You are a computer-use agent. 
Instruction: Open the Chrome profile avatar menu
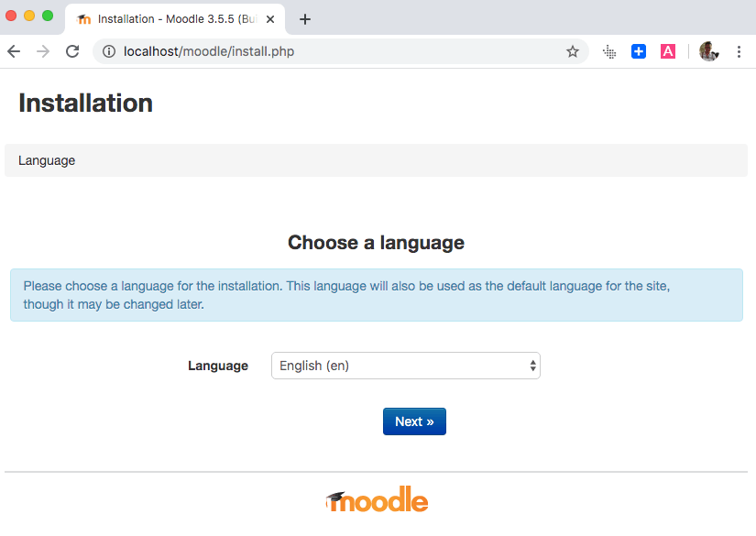coord(708,51)
